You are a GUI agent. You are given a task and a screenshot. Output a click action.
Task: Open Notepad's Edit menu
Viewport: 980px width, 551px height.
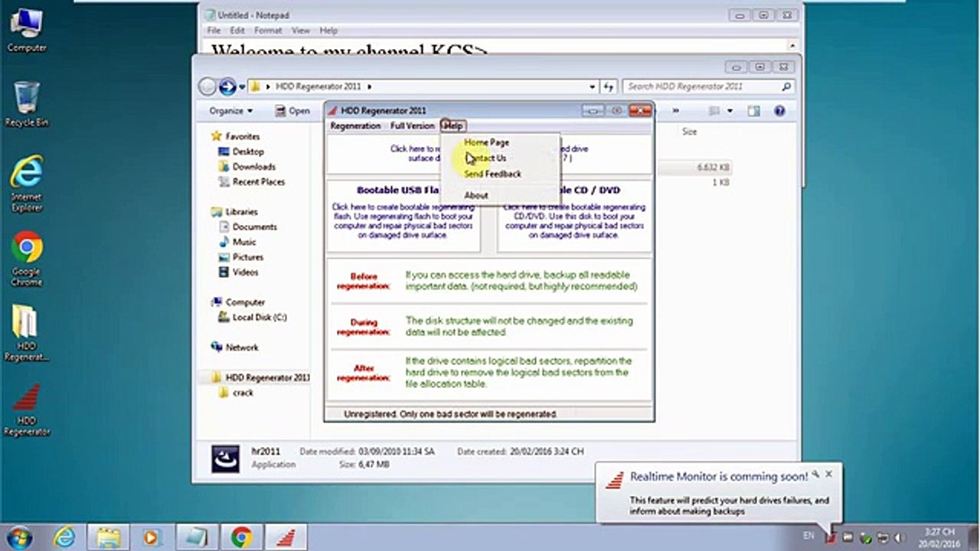pyautogui.click(x=237, y=31)
